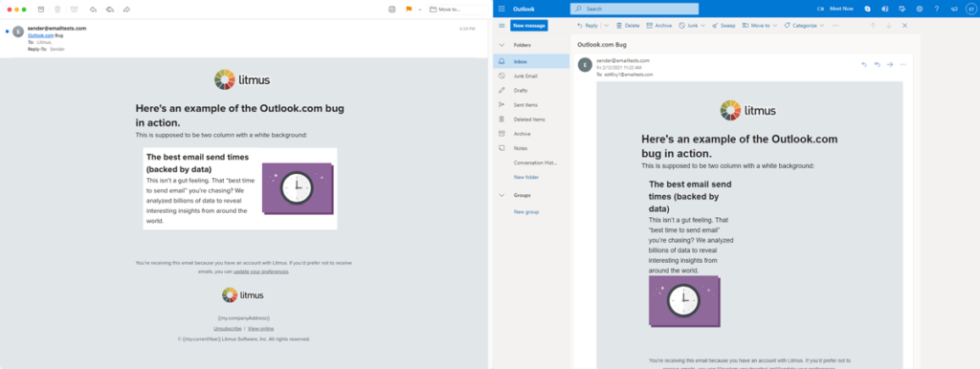The image size is (980, 369).
Task: Expand the Reply options dropdown arrow
Action: coord(606,26)
